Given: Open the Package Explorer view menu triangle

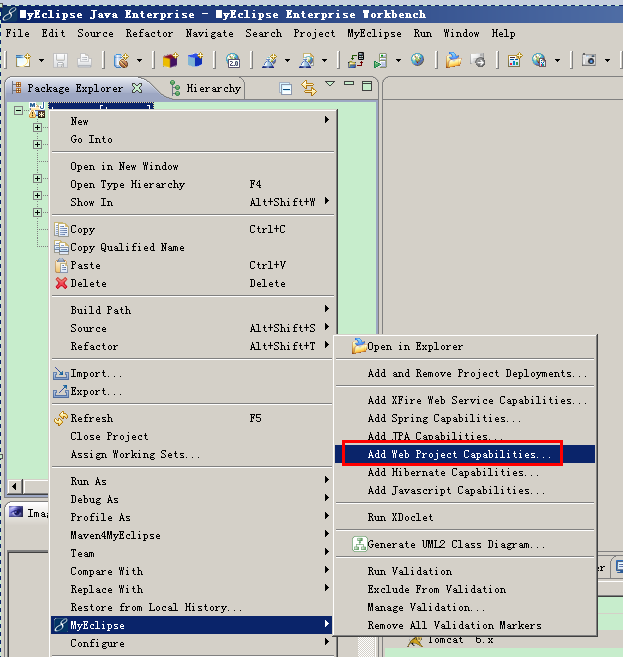Looking at the screenshot, I should tap(330, 84).
